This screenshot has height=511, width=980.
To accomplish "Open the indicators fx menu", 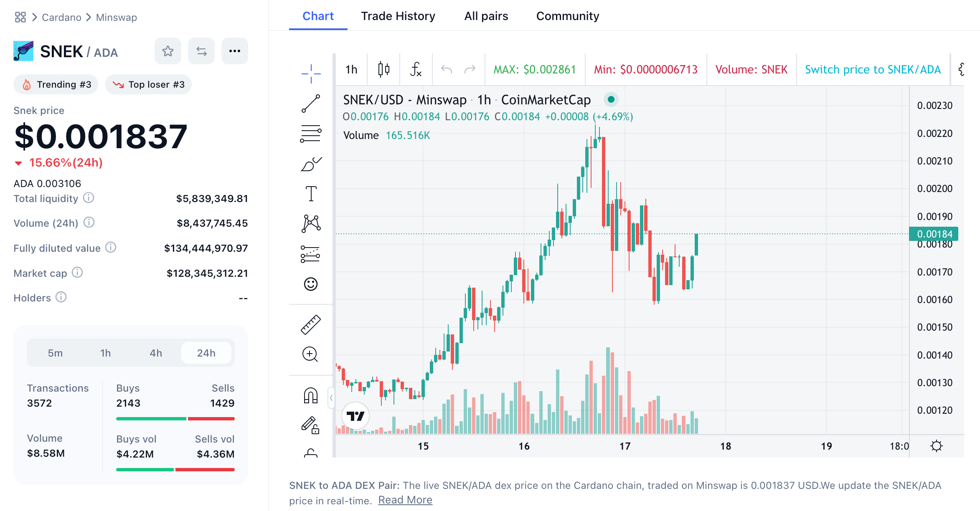I will point(416,69).
